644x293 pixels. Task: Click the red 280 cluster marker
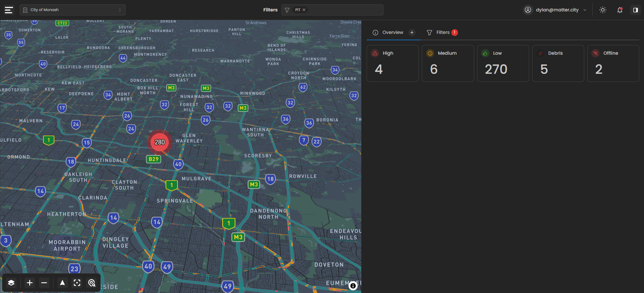tap(160, 142)
